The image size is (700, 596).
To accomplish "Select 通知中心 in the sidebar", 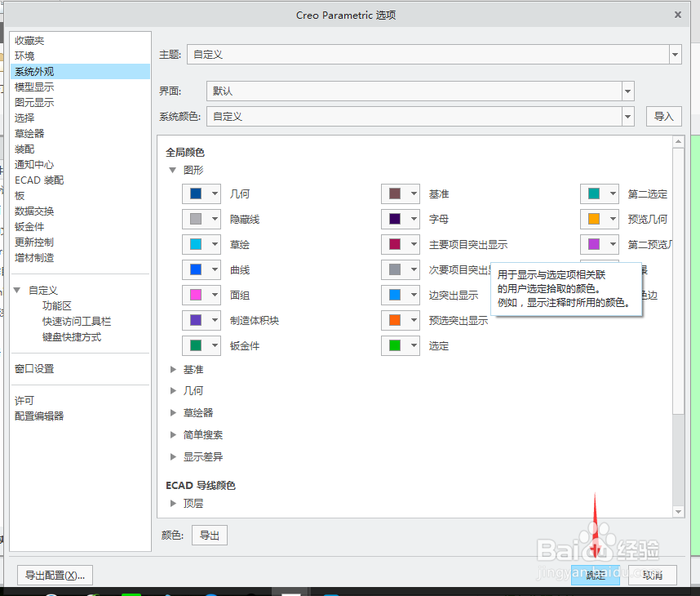I will (80, 164).
